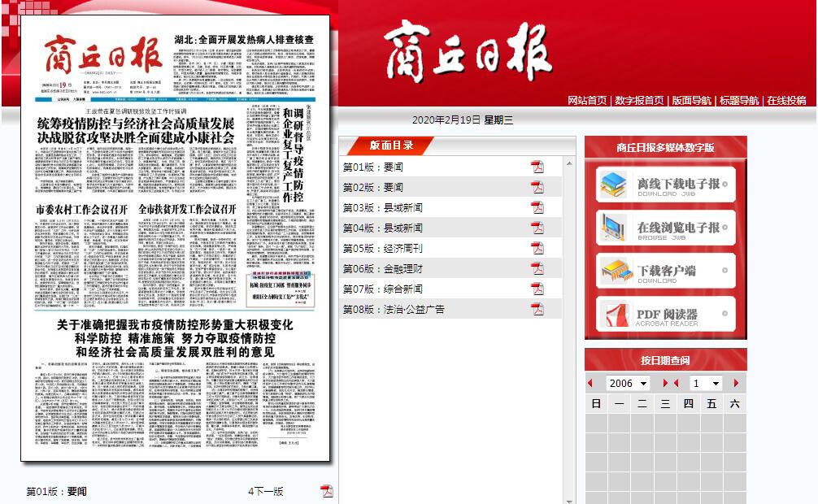
Task: Click PDF icon for 第08版 法治·公益广告
Action: tap(537, 310)
